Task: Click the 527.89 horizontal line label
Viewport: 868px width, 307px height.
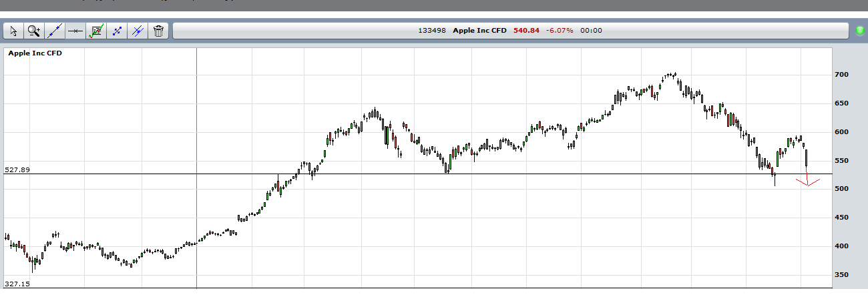Action: 17,170
